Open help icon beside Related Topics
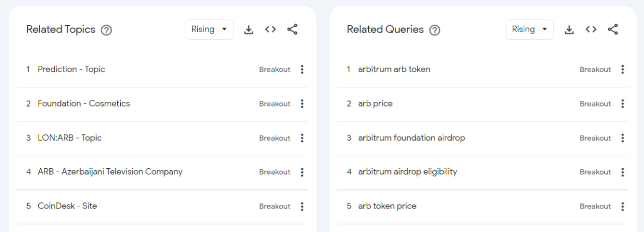The height and width of the screenshot is (232, 644). pyautogui.click(x=106, y=30)
